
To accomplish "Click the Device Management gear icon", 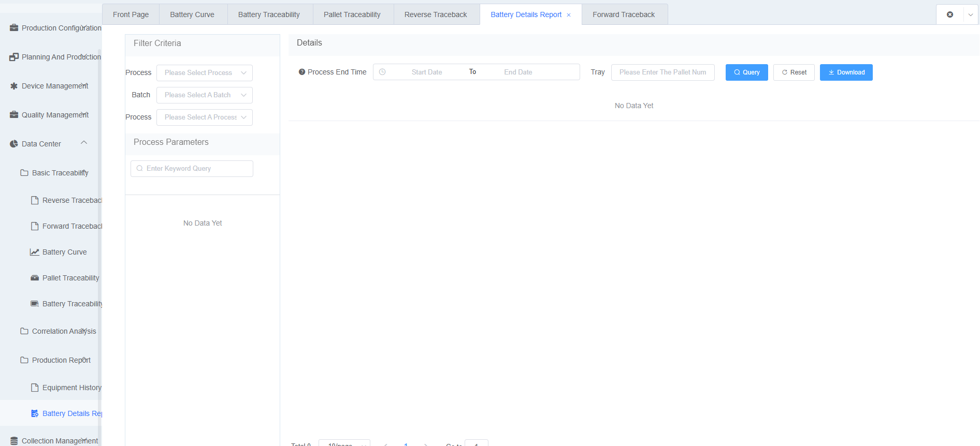I will [x=14, y=86].
